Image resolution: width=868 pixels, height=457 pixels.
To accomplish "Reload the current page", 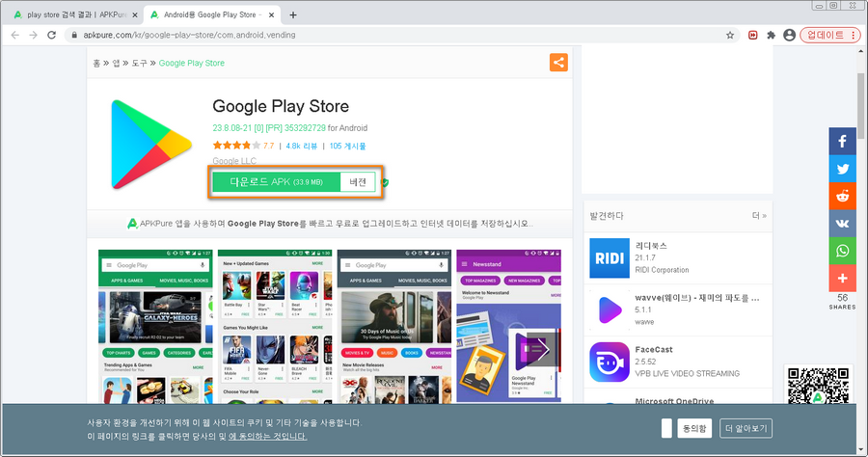I will (51, 35).
